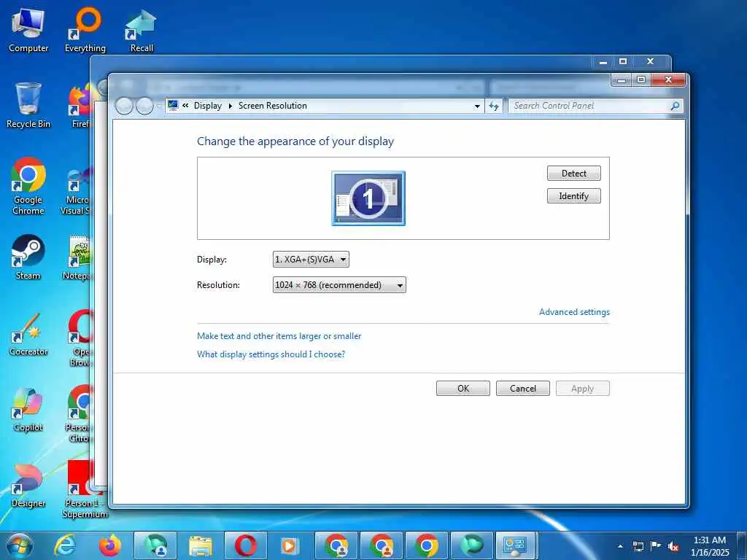
Task: Select the Recycle Bin on desktop
Action: (x=28, y=106)
